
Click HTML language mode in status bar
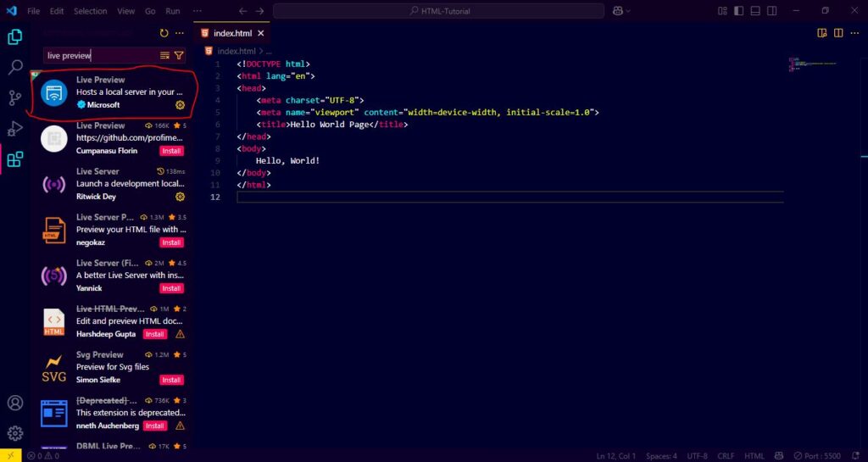tap(754, 456)
